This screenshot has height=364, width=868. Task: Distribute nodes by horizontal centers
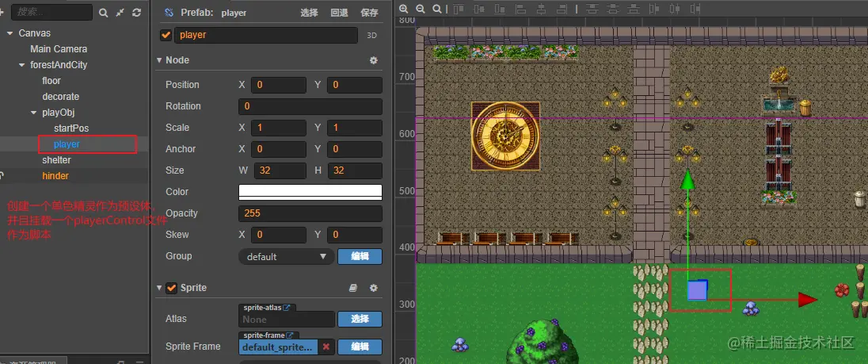[675, 9]
